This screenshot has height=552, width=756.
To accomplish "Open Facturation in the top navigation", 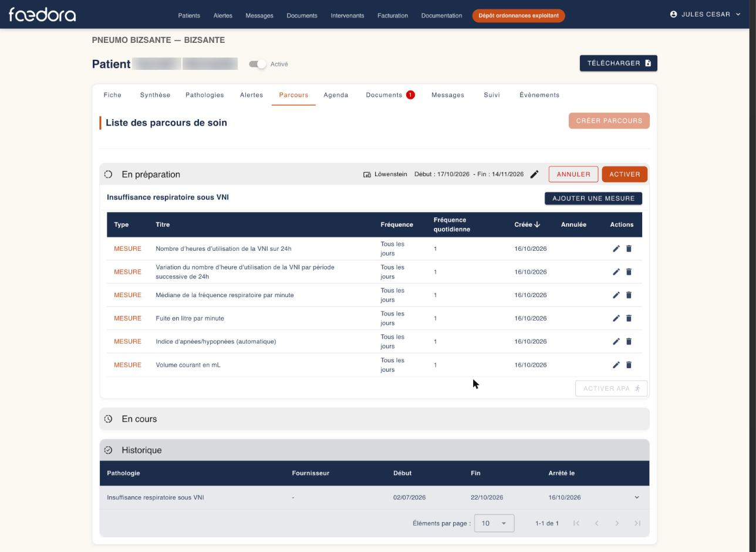I will click(393, 15).
